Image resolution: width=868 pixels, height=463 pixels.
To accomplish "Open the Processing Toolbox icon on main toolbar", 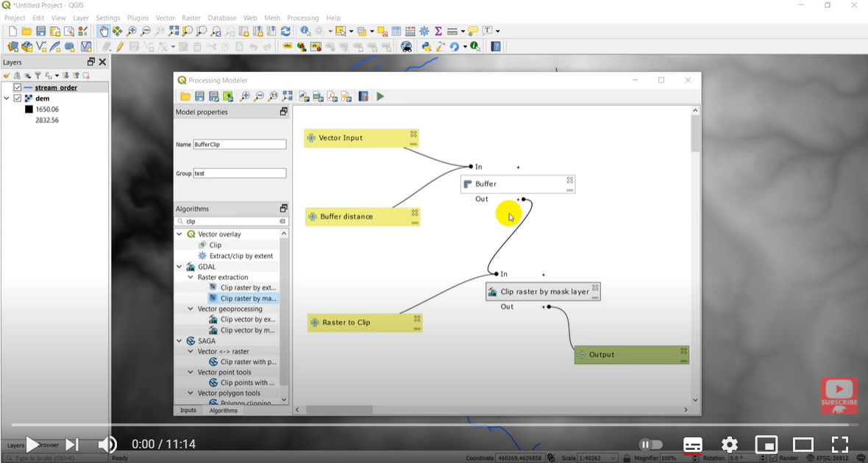I will [x=424, y=31].
